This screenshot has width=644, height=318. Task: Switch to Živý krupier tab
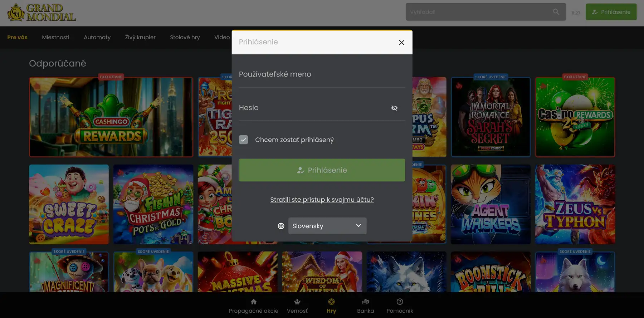140,37
